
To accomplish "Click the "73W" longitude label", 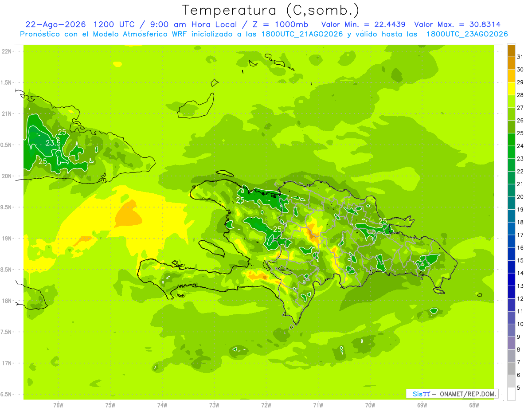I will point(214,405).
